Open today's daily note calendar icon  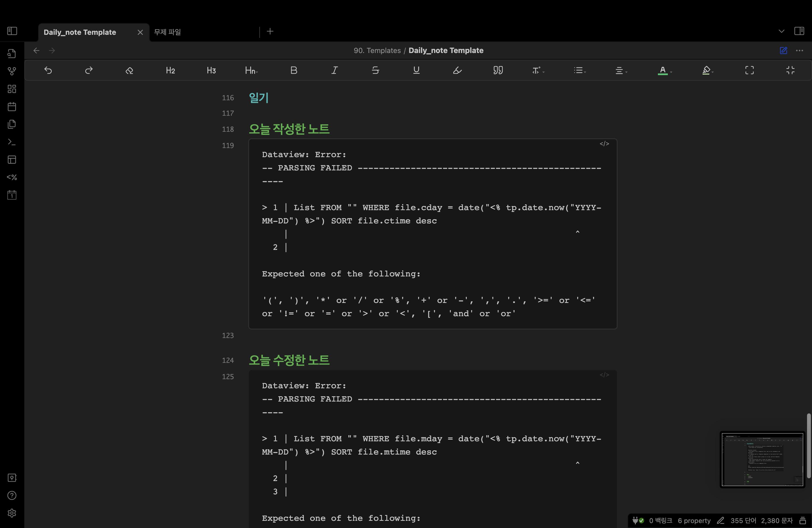pyautogui.click(x=12, y=107)
